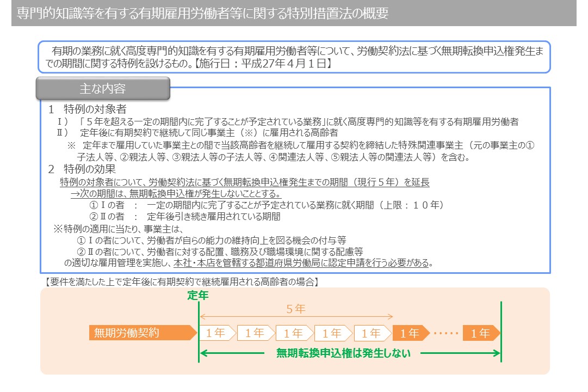Screen dimensions: 588x392
Task: Select the blue-bordered summary box mentioning 施行日
Action: (294, 57)
